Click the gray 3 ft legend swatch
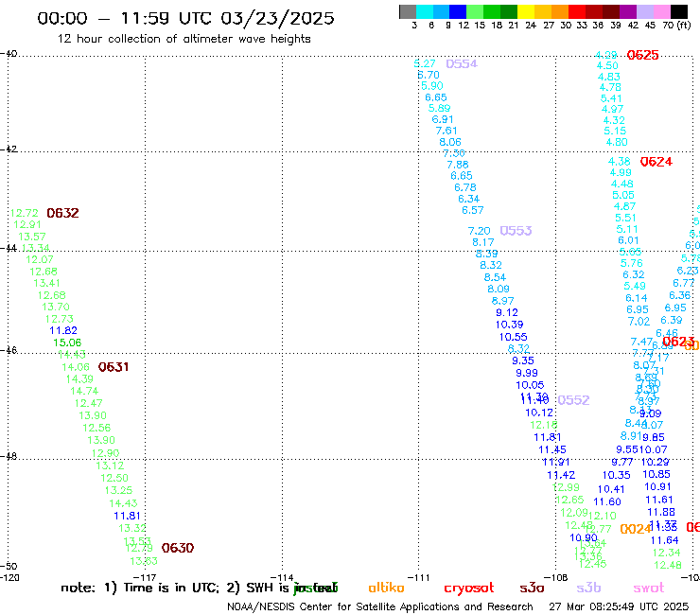The image size is (700, 615). pyautogui.click(x=408, y=11)
